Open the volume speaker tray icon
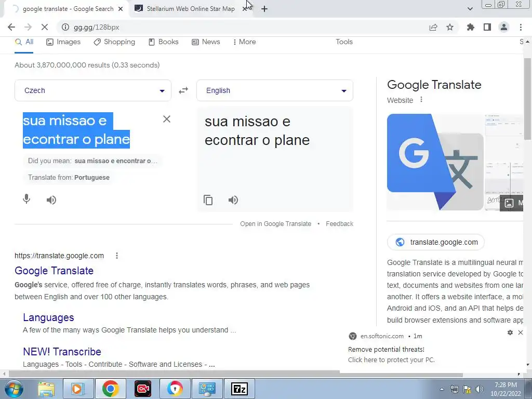This screenshot has width=532, height=399. pos(480,390)
